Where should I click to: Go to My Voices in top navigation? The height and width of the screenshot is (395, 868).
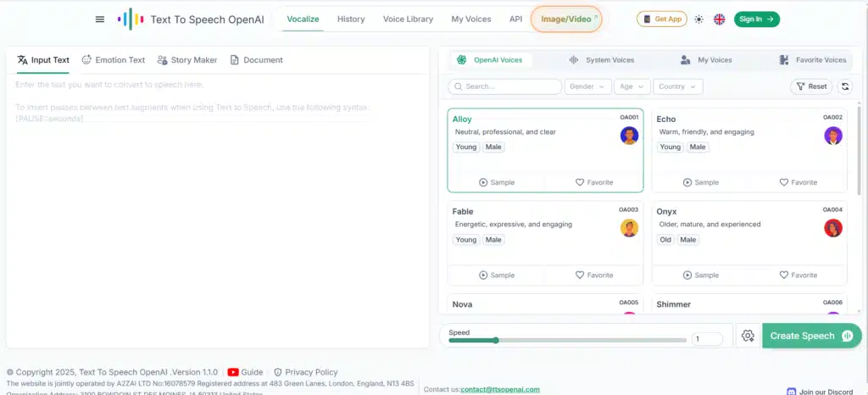point(471,19)
